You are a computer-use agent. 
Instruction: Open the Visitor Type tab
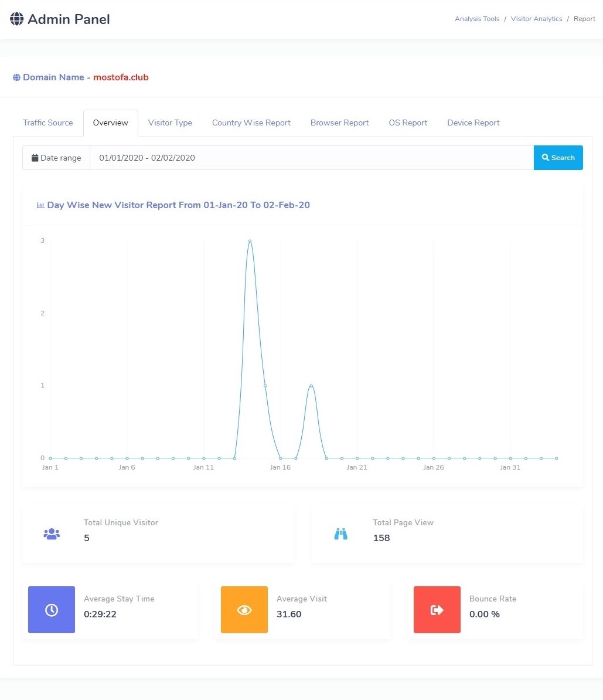(x=170, y=123)
